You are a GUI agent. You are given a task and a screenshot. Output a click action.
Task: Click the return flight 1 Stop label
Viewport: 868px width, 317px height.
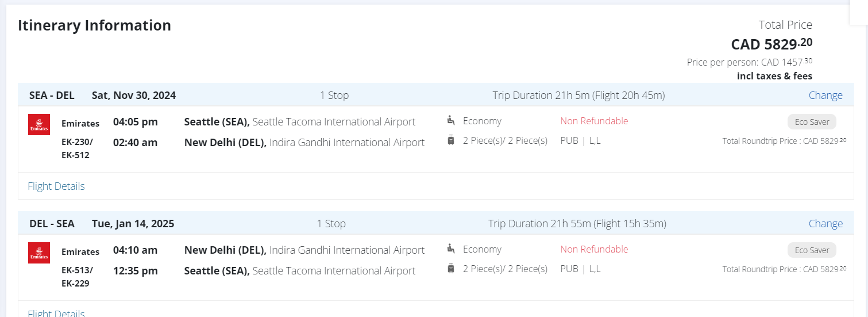tap(331, 223)
